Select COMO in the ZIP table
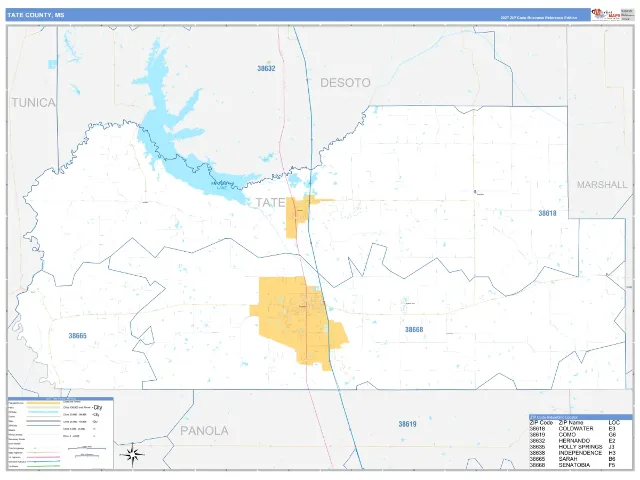 coord(567,435)
